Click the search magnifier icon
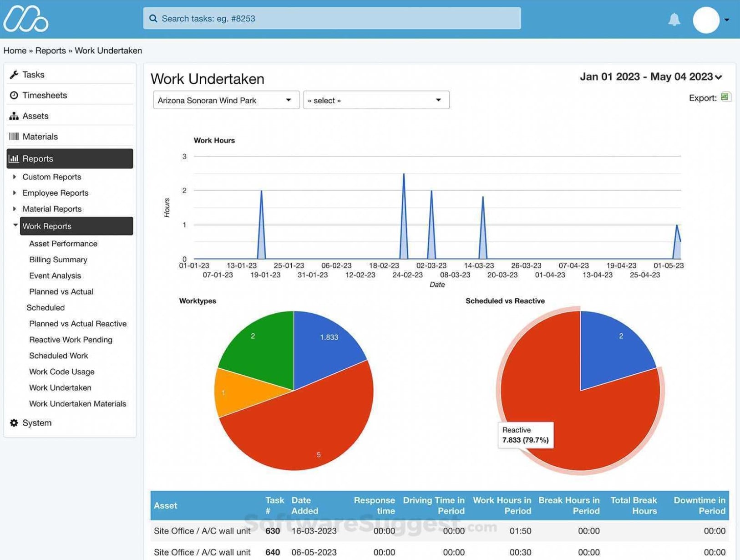Image resolution: width=740 pixels, height=560 pixels. point(153,18)
